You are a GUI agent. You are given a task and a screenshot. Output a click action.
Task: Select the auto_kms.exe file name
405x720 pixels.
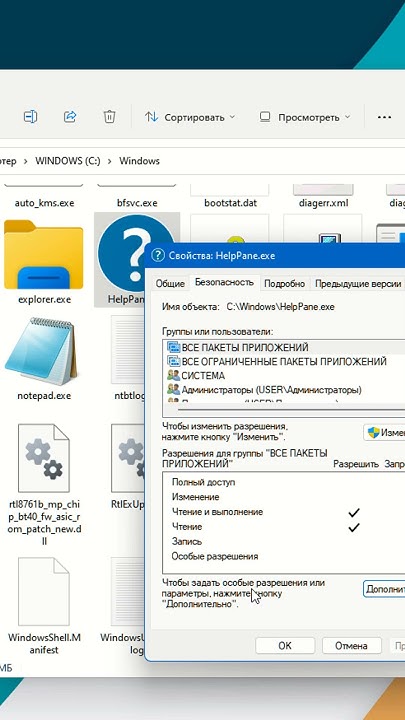(x=44, y=202)
